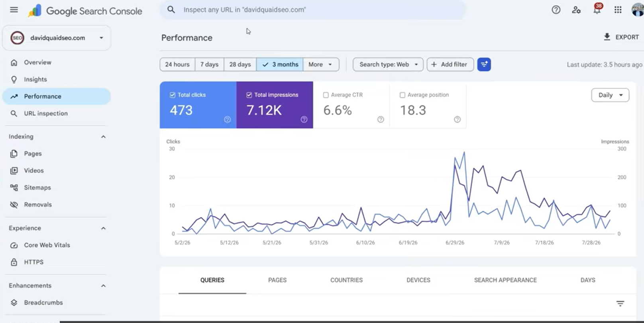Open the notifications bell icon
The height and width of the screenshot is (323, 644).
(597, 10)
